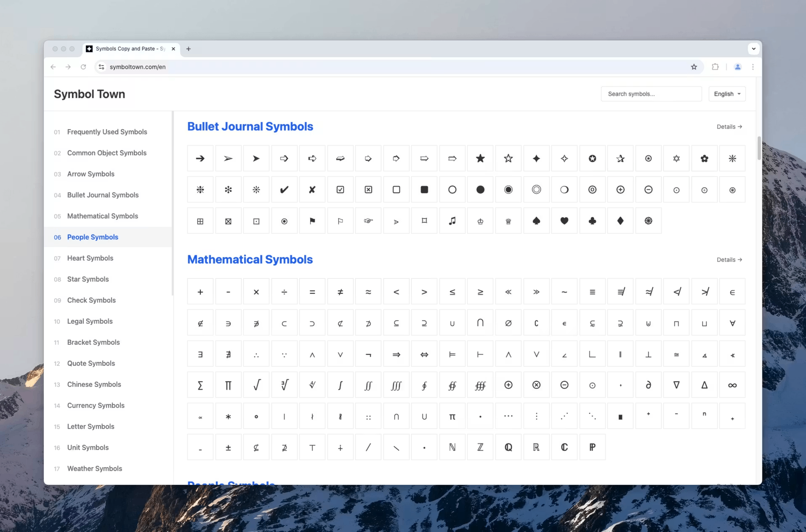Open Details for Bullet Journal Symbols
The width and height of the screenshot is (806, 532).
(x=729, y=127)
